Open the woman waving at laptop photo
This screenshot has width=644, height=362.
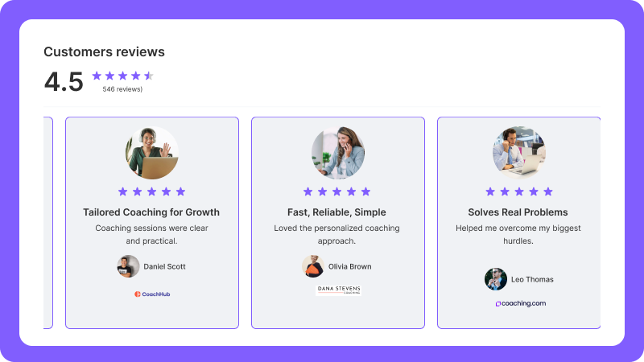(151, 153)
